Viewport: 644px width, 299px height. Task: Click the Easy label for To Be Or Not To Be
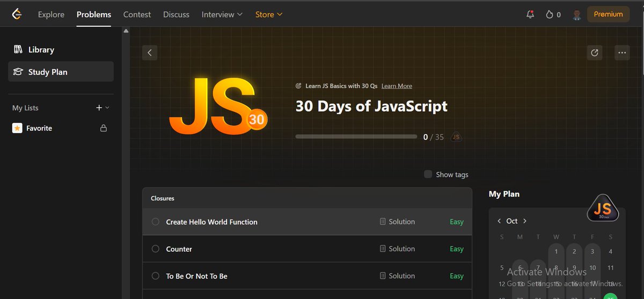[x=457, y=276]
